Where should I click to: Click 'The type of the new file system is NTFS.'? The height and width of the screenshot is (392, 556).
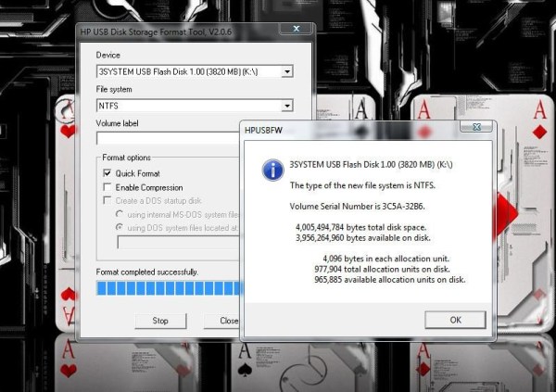(362, 185)
